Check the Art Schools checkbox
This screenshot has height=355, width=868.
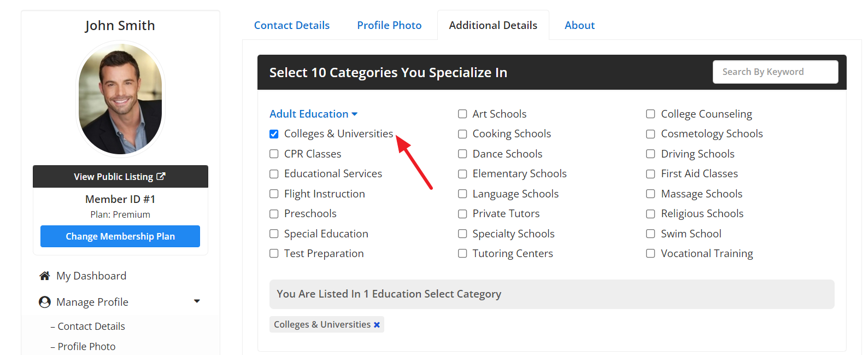pyautogui.click(x=462, y=114)
